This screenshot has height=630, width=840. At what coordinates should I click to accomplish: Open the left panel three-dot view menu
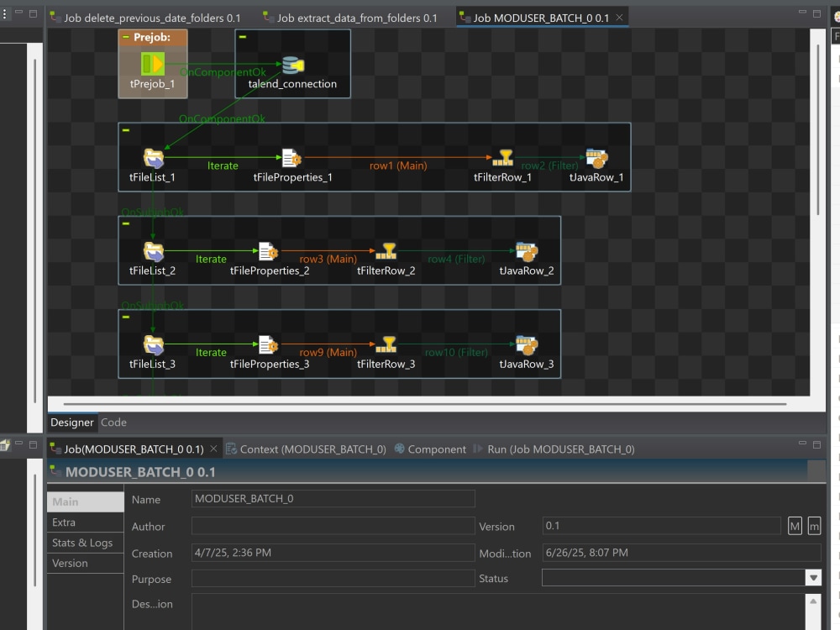tap(4, 14)
